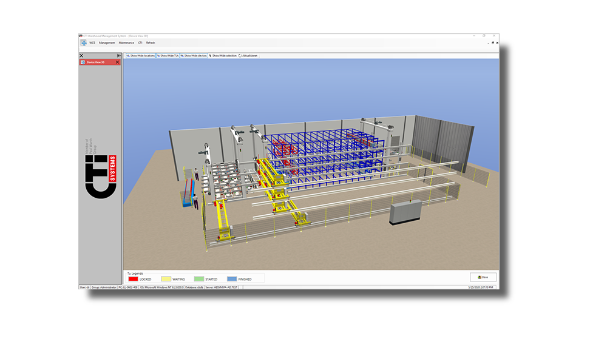Viewport: 607px width, 364px height.
Task: Toggle Show/Hide selection
Action: click(223, 56)
